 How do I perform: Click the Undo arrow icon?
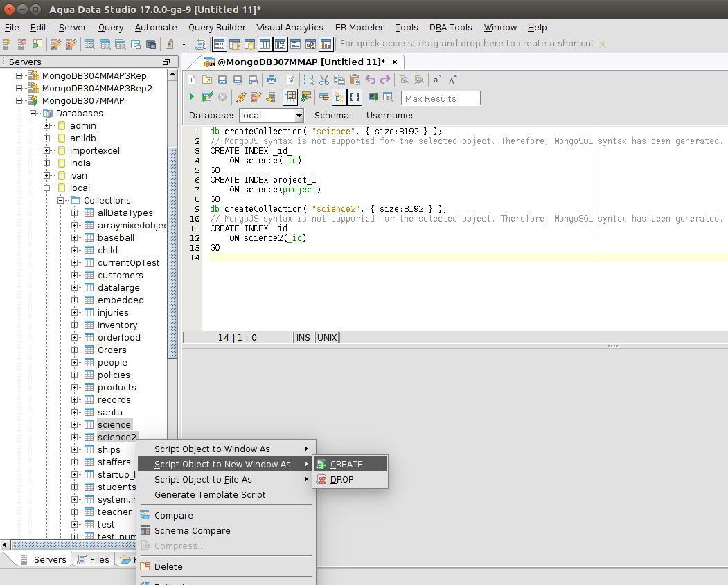pyautogui.click(x=370, y=80)
